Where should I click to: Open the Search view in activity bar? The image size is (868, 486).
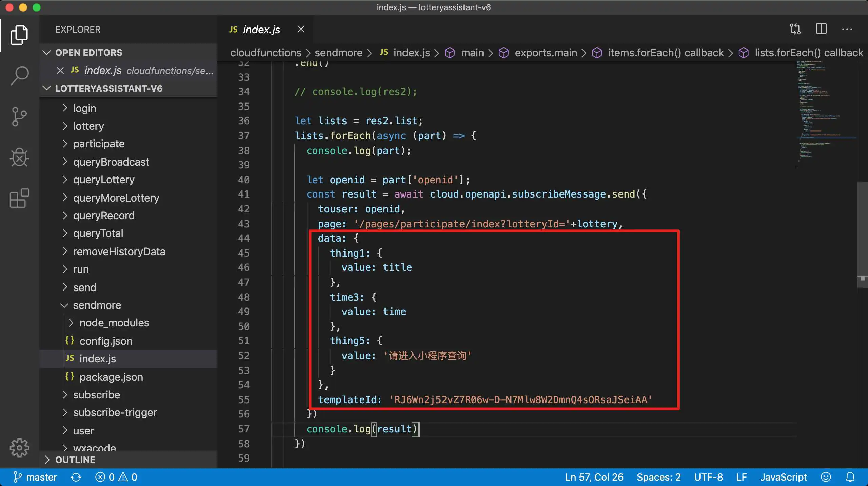(19, 75)
